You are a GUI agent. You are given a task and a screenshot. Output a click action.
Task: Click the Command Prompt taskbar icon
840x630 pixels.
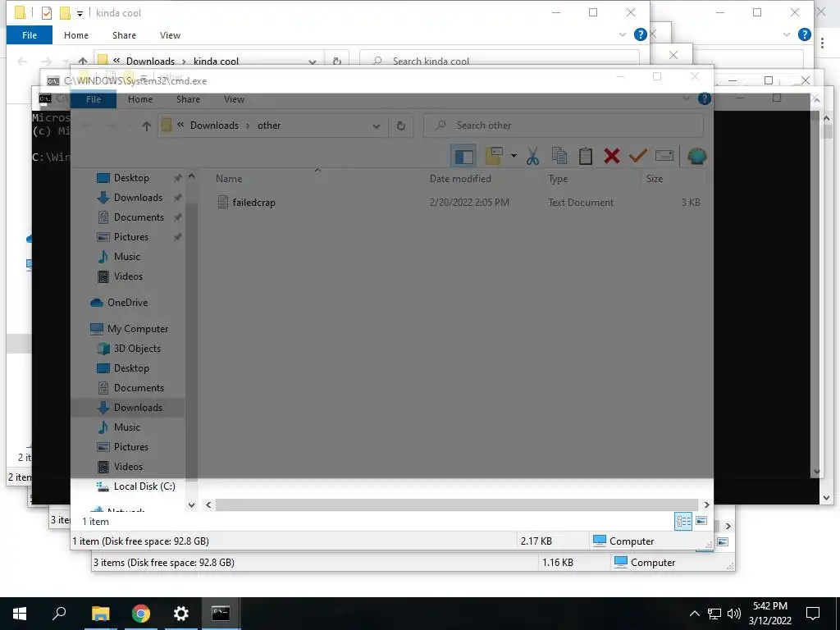coord(221,614)
